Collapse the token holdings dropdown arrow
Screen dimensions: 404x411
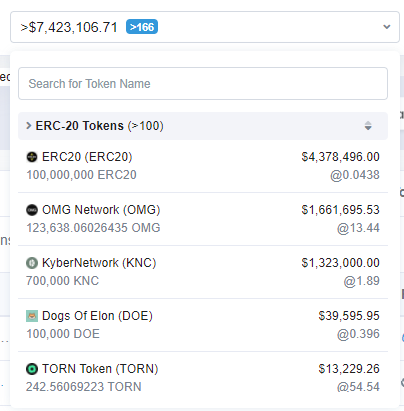(x=387, y=27)
